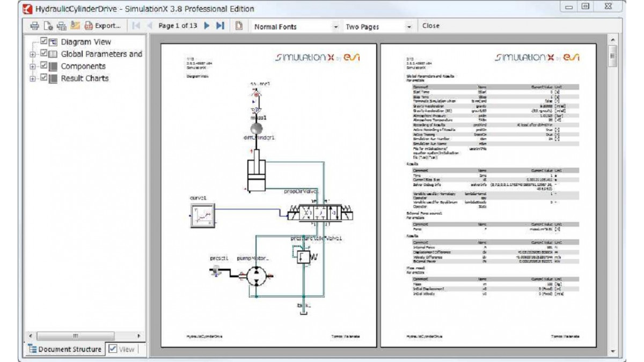Click the Components book icon
Image resolution: width=644 pixels, height=362 pixels.
[53, 67]
